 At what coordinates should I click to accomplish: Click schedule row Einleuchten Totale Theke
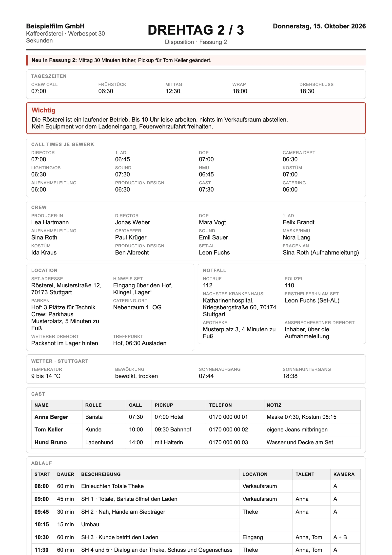[196, 486]
